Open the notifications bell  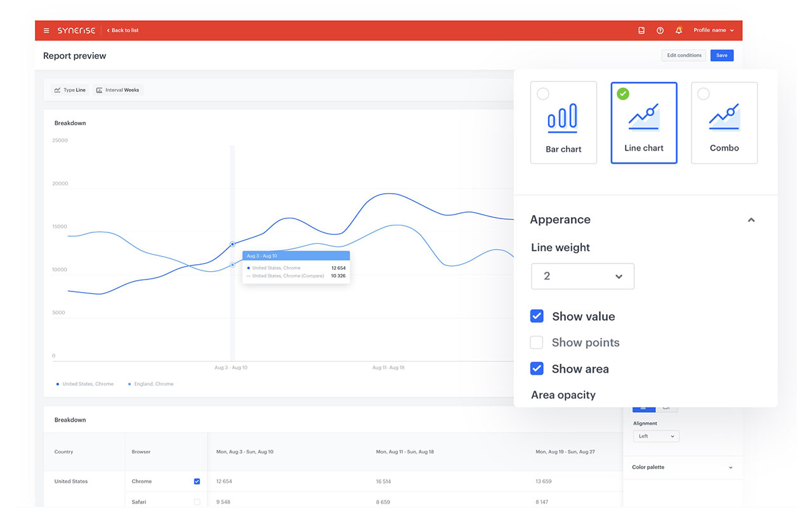pos(679,30)
